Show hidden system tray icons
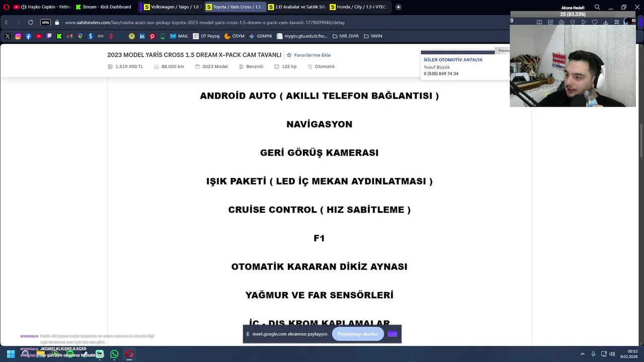The image size is (644, 362). coord(583,354)
